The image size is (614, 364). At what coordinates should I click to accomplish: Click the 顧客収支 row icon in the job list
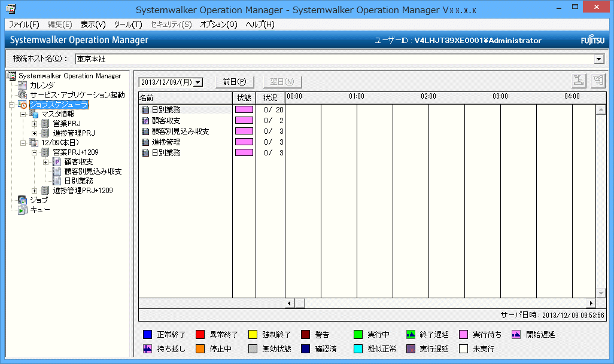click(x=145, y=120)
